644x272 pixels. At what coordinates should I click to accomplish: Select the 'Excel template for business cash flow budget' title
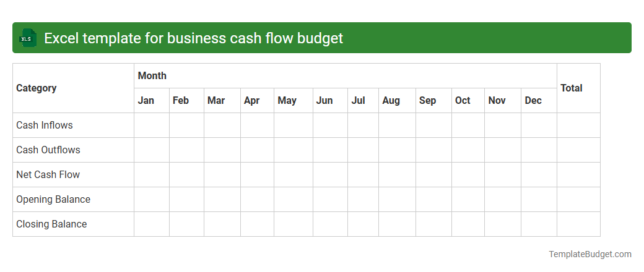point(193,38)
